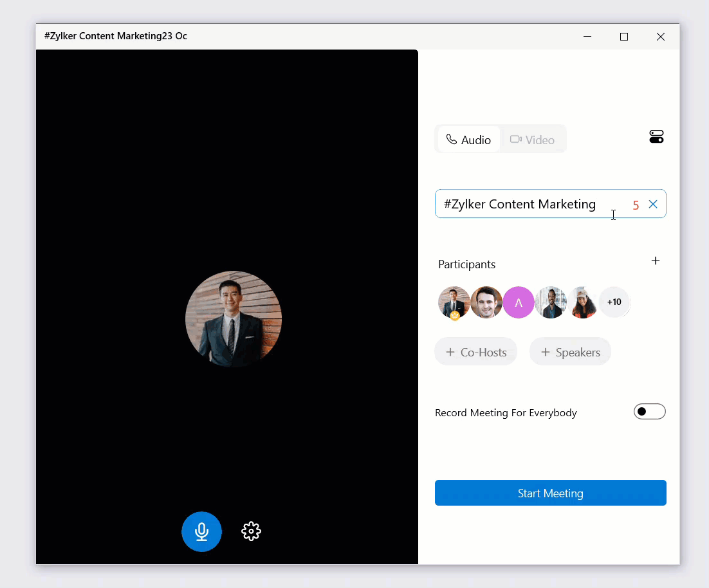The width and height of the screenshot is (709, 588).
Task: Add Speakers to the meeting
Action: click(x=570, y=352)
